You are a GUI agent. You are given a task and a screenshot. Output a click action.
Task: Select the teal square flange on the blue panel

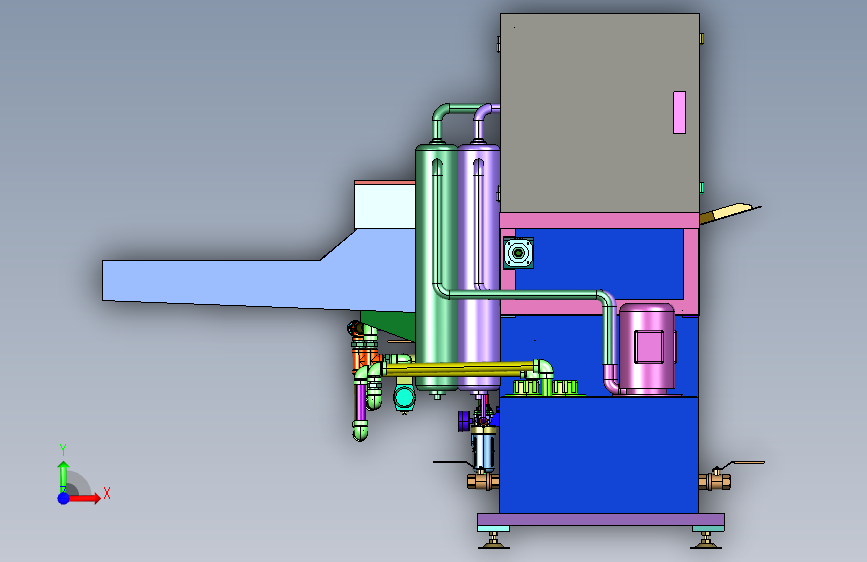click(518, 253)
